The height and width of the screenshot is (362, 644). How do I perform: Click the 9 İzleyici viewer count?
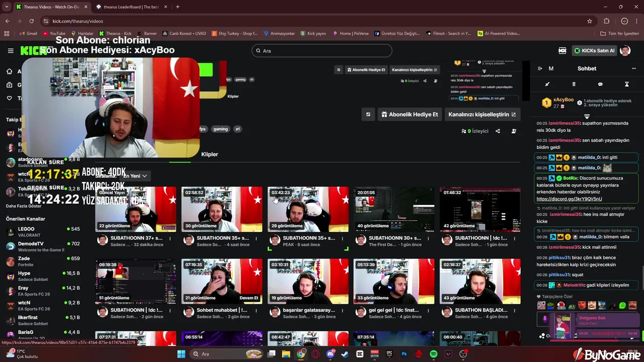point(475,131)
